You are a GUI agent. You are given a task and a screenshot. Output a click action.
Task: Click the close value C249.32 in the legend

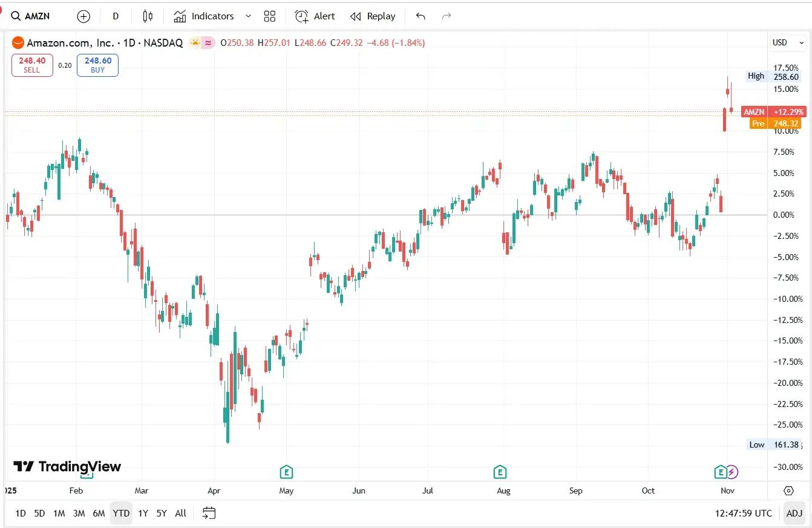[346, 43]
